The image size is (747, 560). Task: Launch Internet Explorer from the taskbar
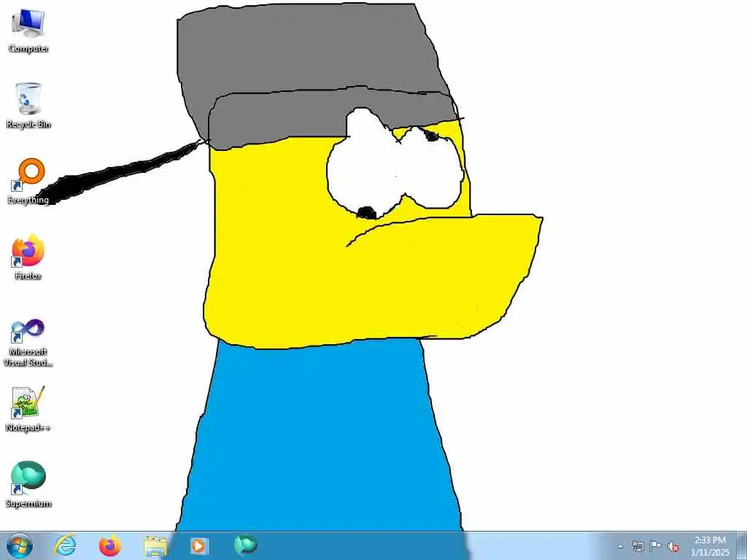click(65, 545)
